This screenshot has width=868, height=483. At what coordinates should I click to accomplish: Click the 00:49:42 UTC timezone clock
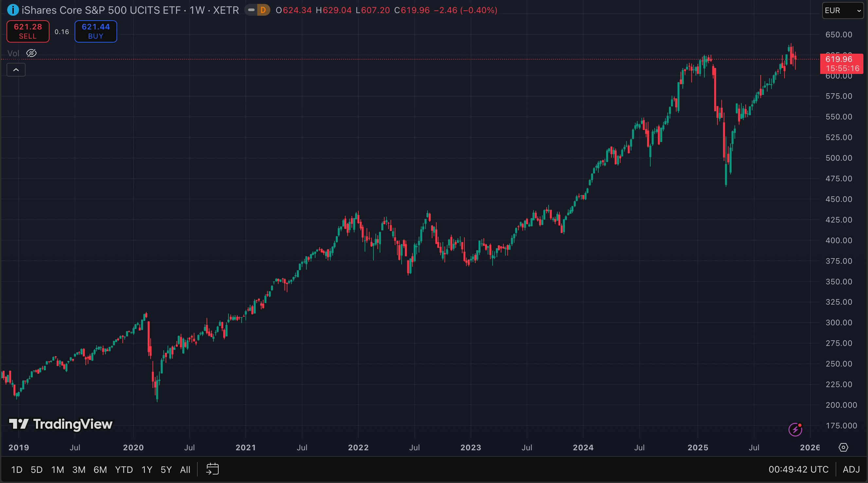tap(798, 469)
